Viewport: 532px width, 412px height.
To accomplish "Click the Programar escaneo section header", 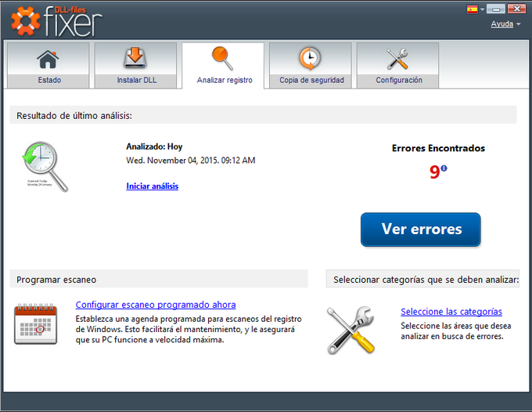I will point(159,279).
